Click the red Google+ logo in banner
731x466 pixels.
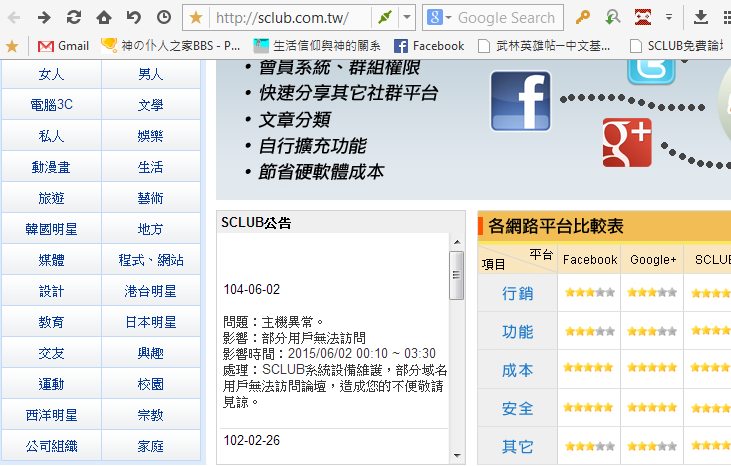click(627, 143)
